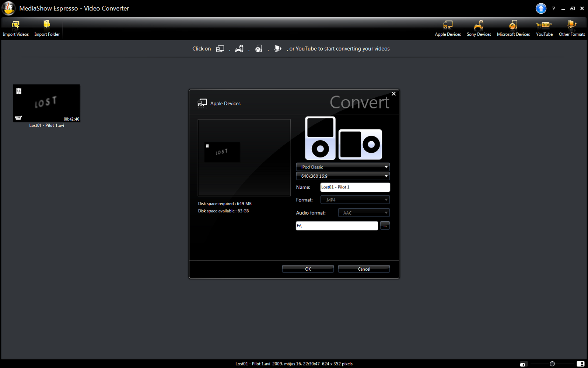588x368 pixels.
Task: Click the upright iPod Classic illustration
Action: 320,138
